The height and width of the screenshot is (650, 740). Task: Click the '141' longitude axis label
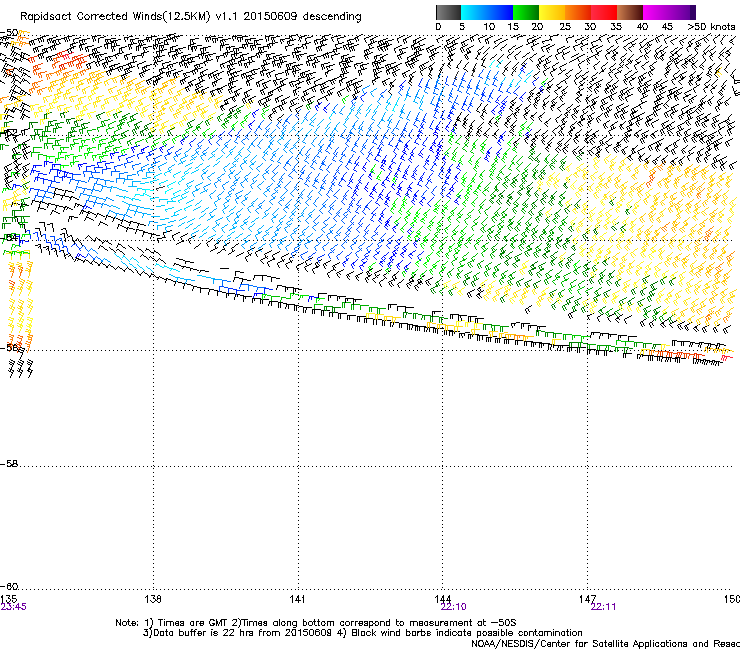tap(297, 599)
